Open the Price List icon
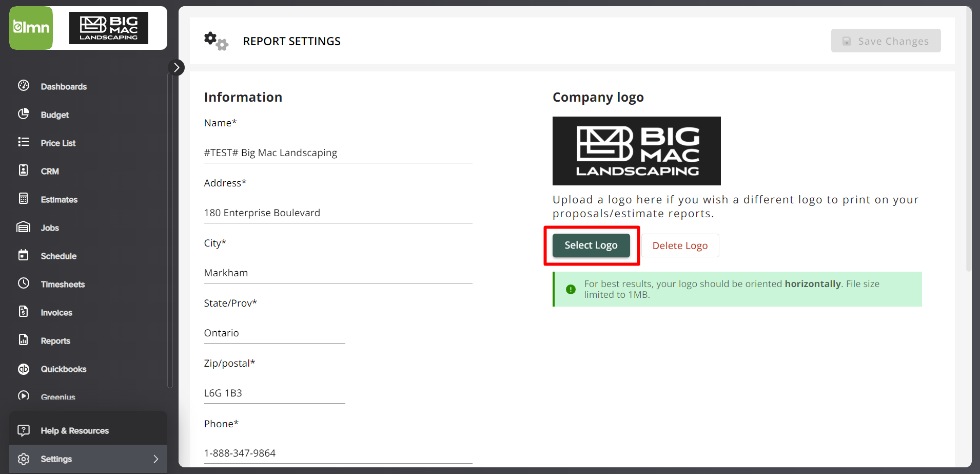This screenshot has width=980, height=474. click(24, 143)
